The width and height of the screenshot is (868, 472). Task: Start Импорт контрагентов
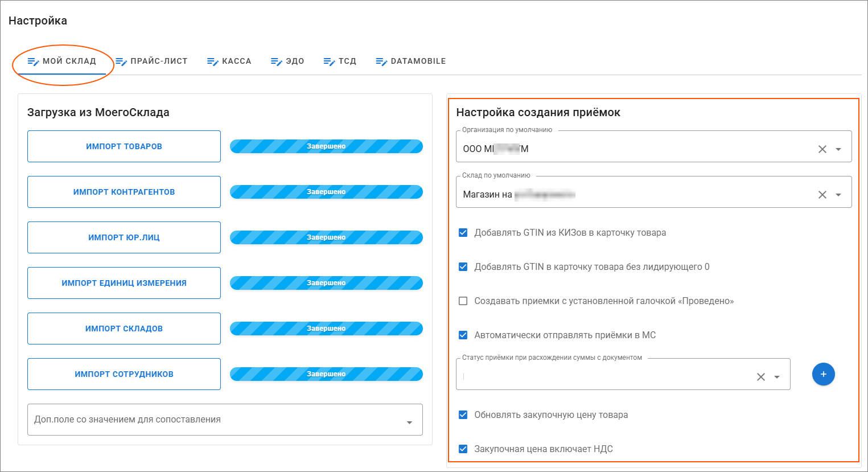pos(124,192)
